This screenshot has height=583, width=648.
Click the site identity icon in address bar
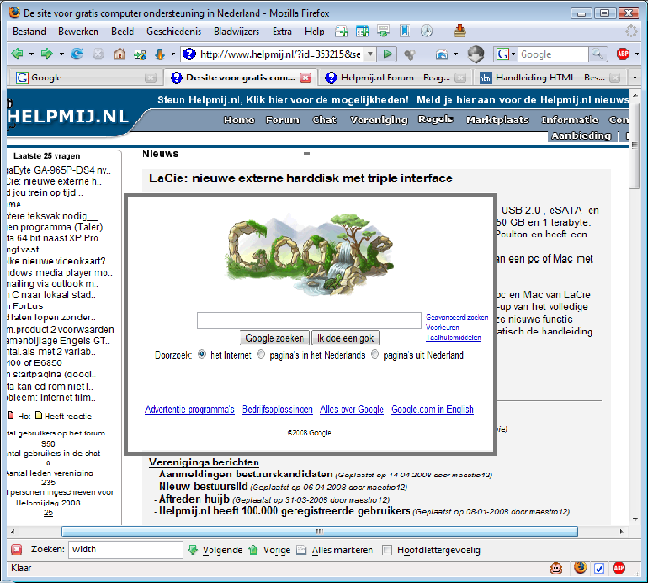tap(189, 54)
